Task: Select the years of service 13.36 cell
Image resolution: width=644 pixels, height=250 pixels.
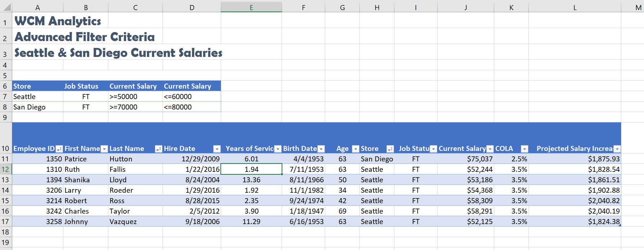Action: click(x=251, y=180)
